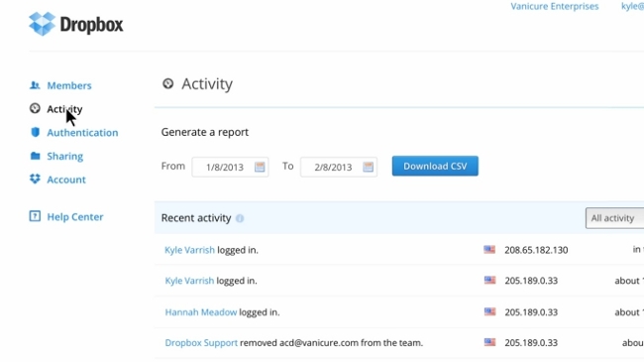This screenshot has height=362, width=644.
Task: Click the Sharing folder icon
Action: [x=35, y=156]
